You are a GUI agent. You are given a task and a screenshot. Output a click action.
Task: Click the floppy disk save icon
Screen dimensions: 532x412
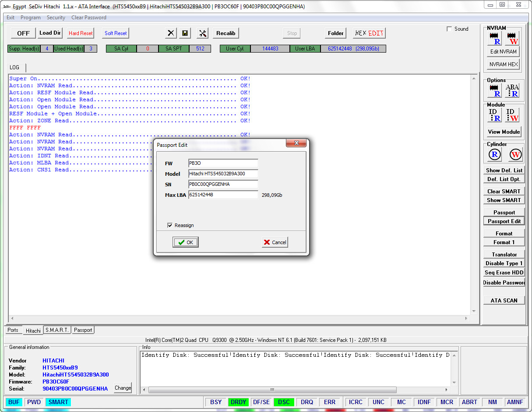tap(185, 33)
